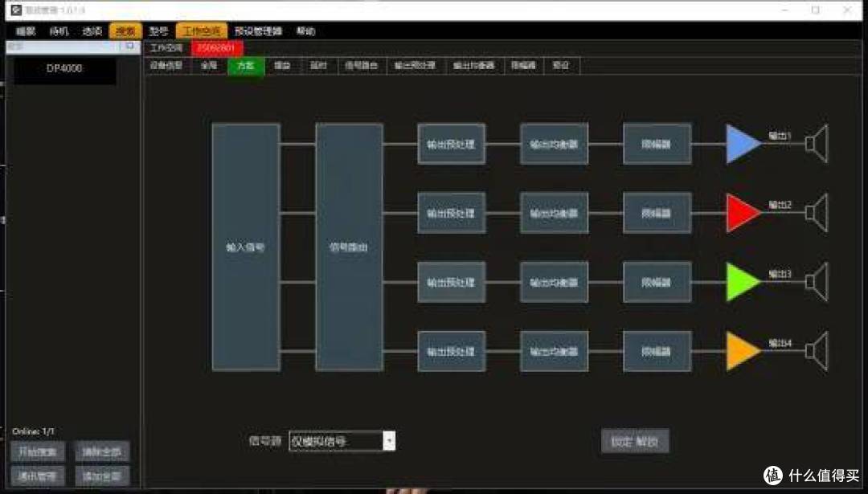The image size is (868, 494).
Task: Open 输出预处理 block in output 2 row
Action: click(x=451, y=213)
